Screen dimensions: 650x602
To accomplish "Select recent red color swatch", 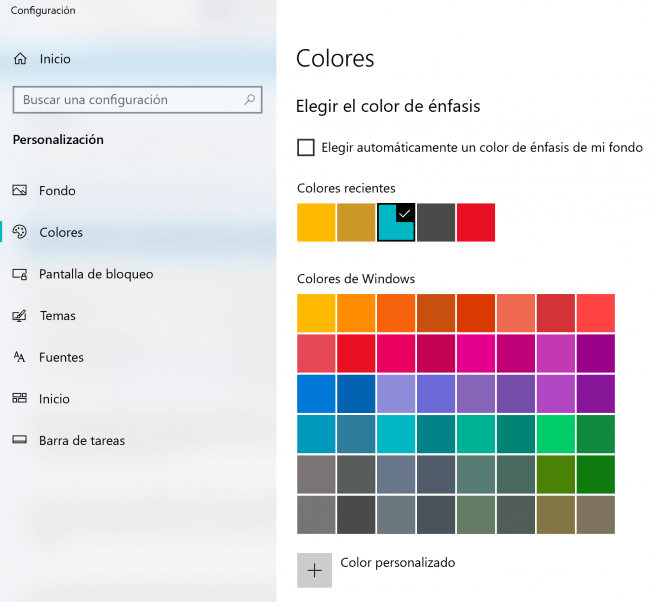I will [476, 222].
